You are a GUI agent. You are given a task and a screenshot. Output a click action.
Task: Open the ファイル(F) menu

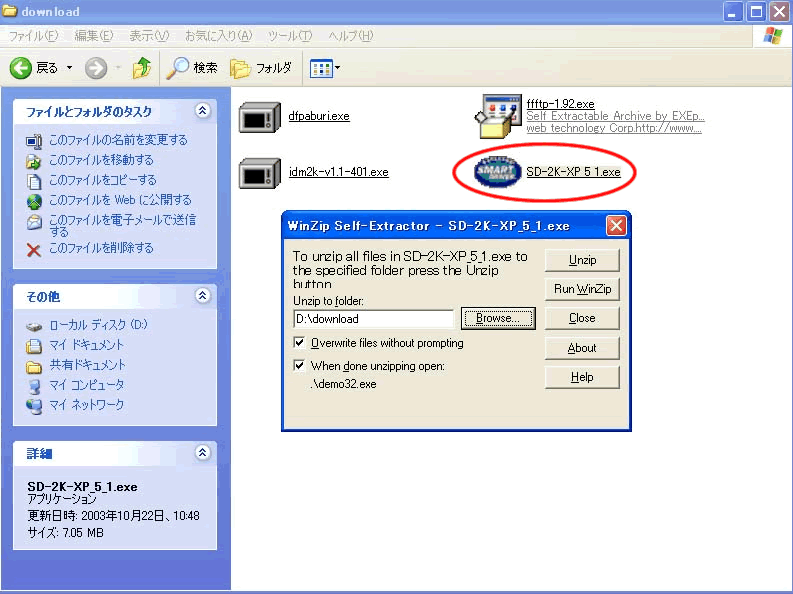[33, 36]
